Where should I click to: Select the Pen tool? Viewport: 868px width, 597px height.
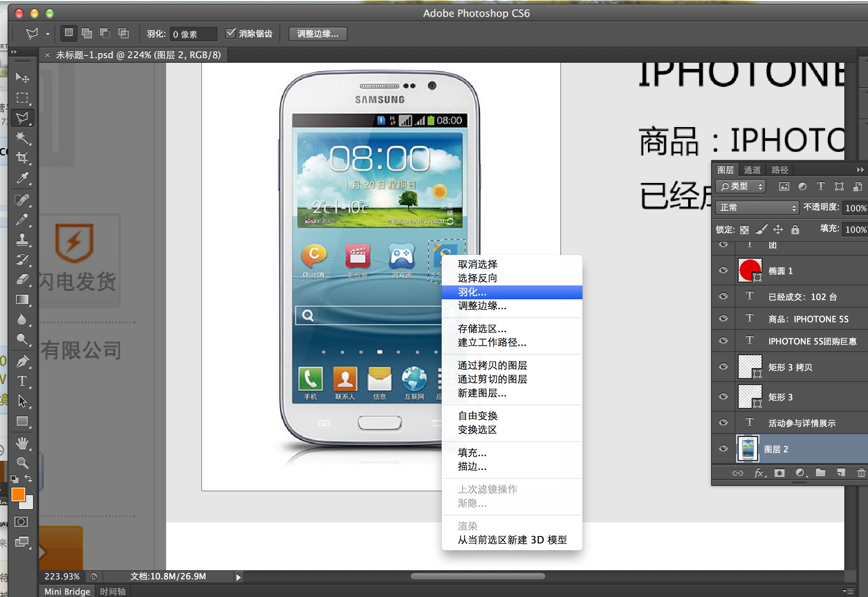22,361
